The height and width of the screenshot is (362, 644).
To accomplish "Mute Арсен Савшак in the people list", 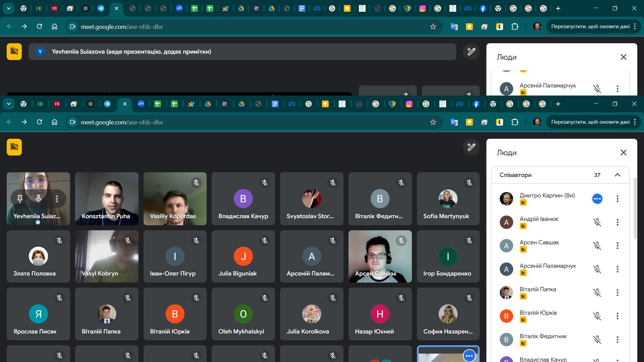I will click(597, 246).
